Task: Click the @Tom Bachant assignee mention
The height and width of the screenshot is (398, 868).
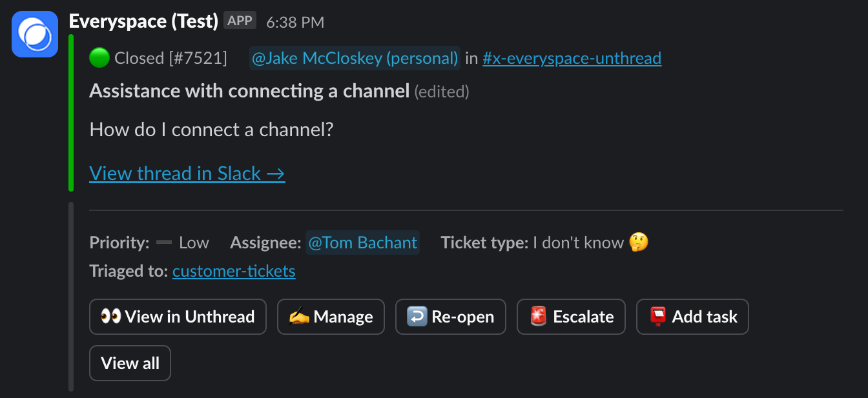Action: point(362,243)
